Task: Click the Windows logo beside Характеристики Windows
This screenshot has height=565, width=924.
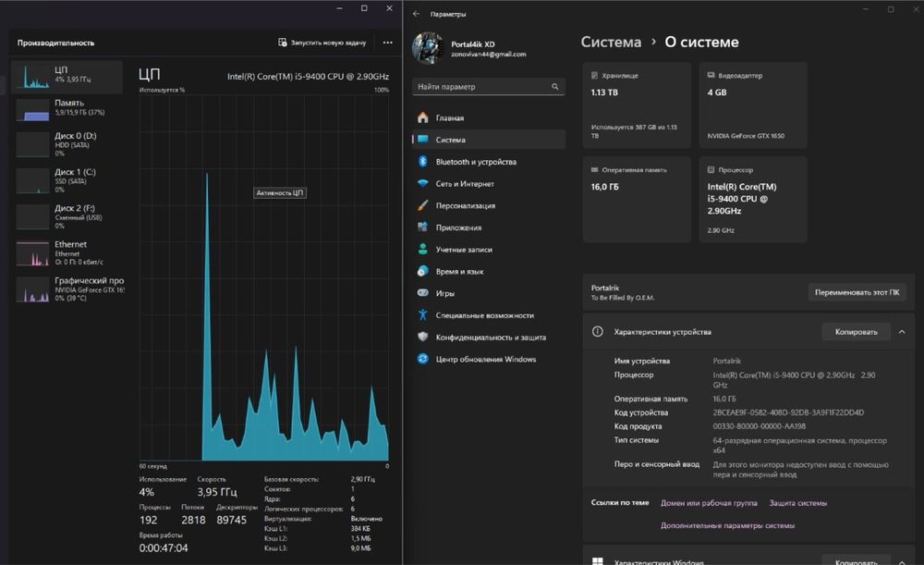Action: (598, 561)
